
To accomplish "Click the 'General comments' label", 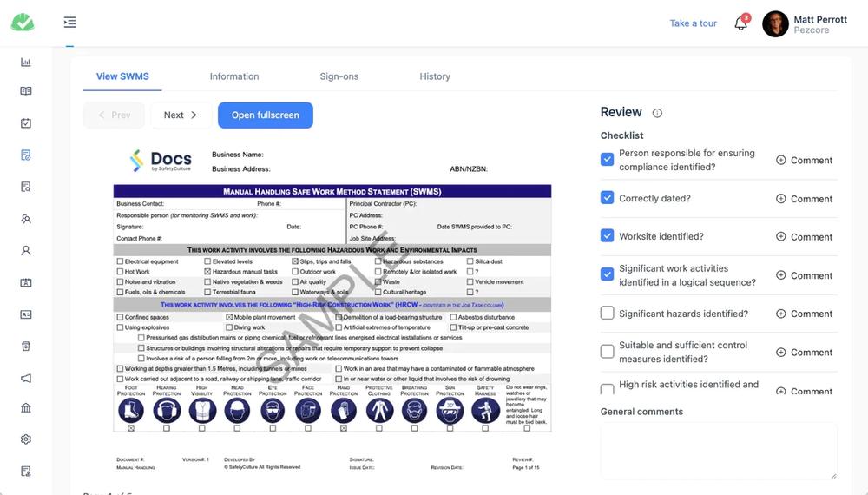I will pos(641,412).
